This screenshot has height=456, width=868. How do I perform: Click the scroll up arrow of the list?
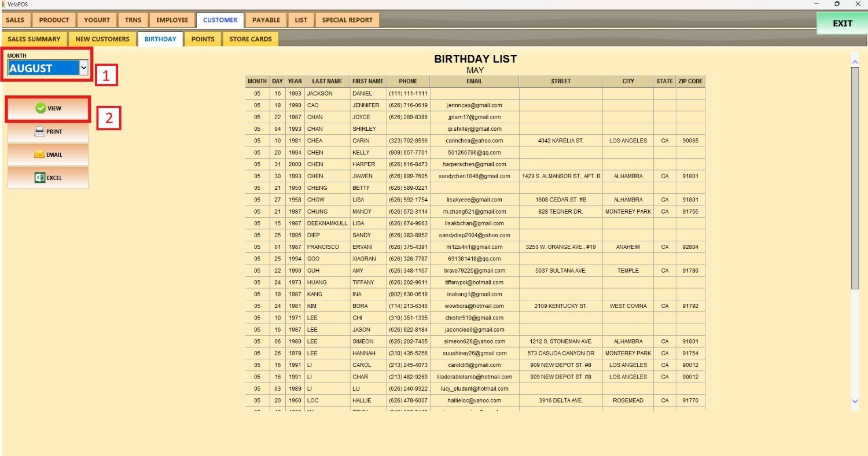click(855, 60)
